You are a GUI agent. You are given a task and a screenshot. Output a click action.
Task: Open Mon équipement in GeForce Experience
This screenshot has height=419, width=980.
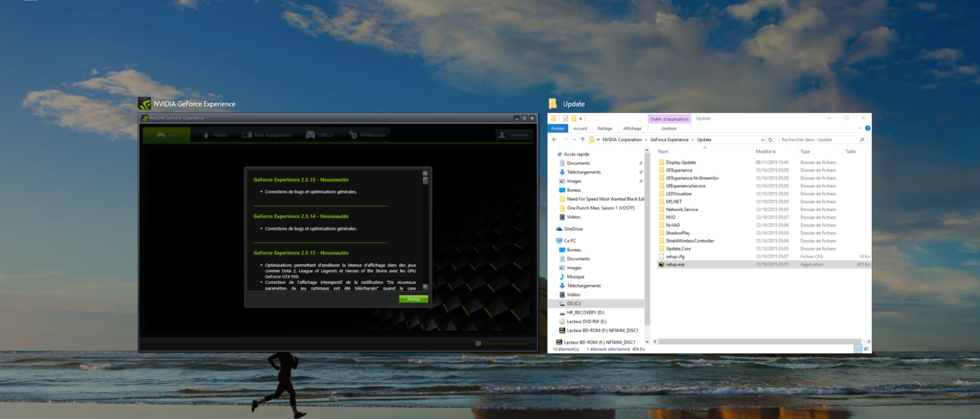coord(267,135)
